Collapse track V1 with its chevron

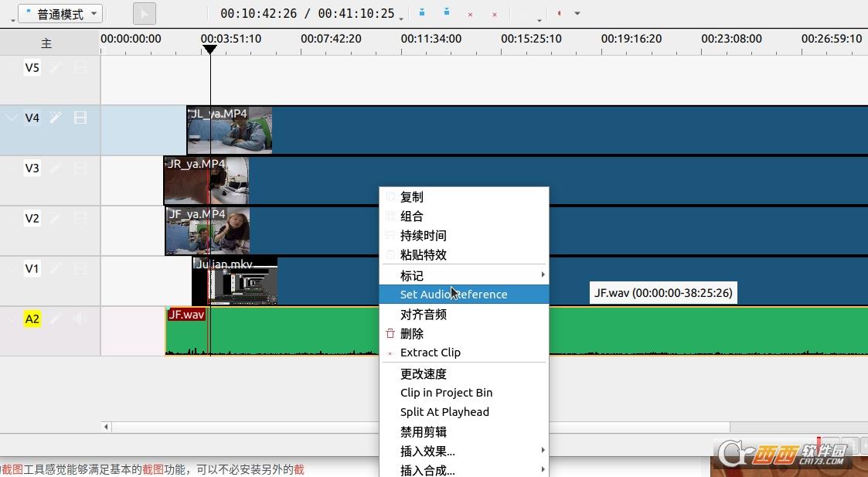click(x=12, y=269)
